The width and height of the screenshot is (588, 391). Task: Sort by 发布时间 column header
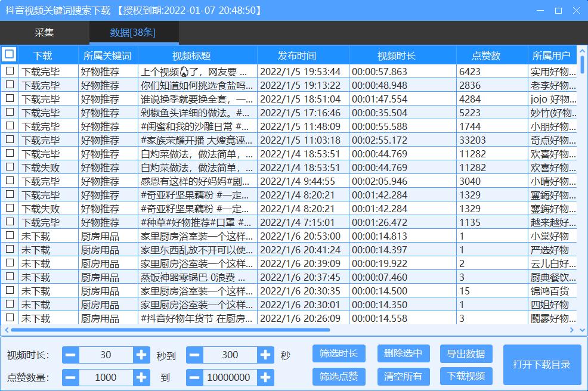tap(297, 55)
